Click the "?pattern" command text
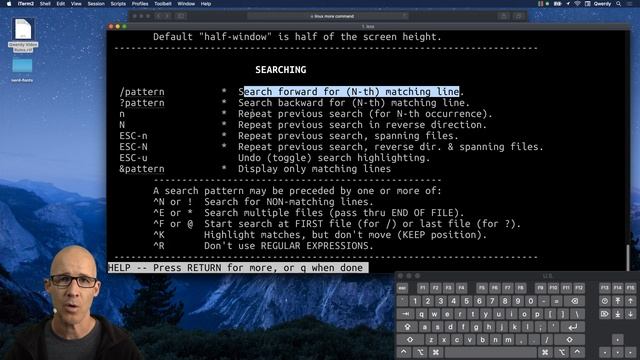The height and width of the screenshot is (360, 640). tap(142, 102)
